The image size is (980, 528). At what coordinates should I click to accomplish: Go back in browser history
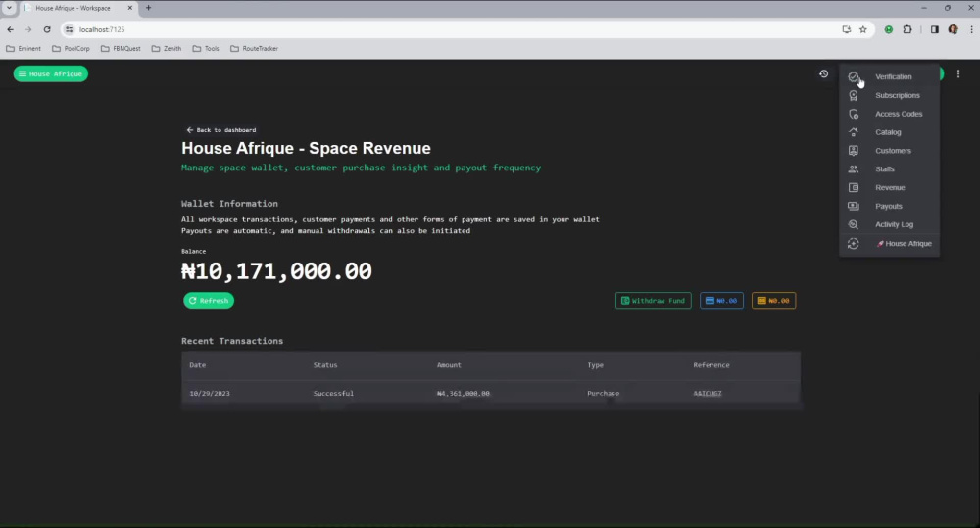10,29
